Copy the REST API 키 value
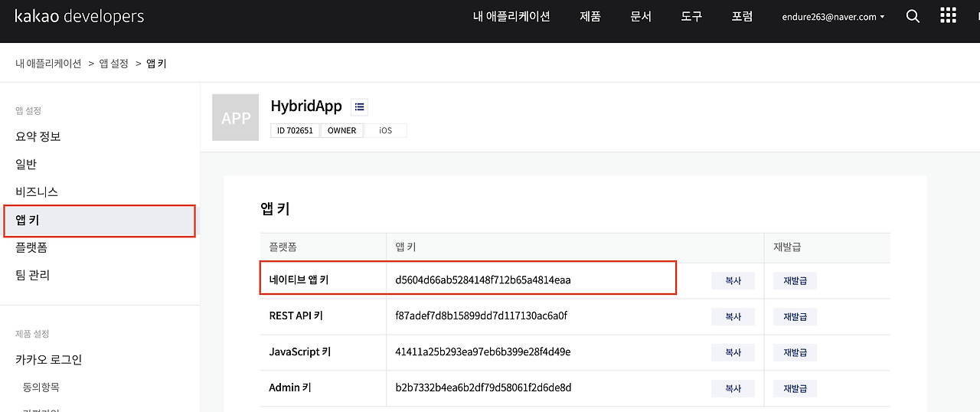 tap(733, 316)
